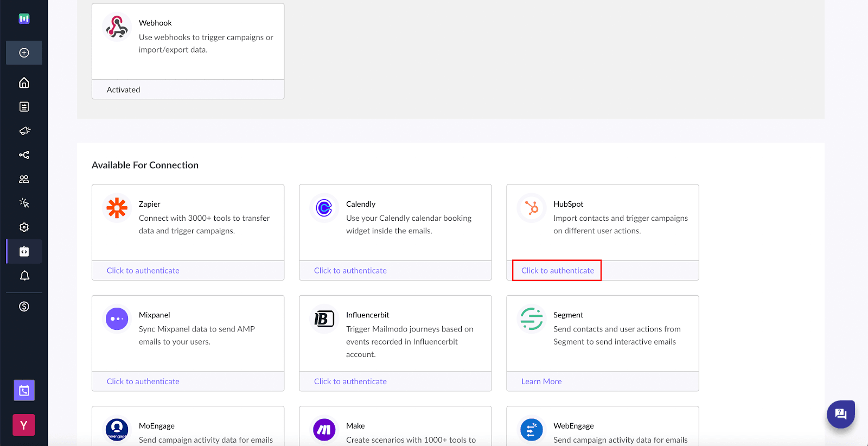Click the Zapier card title
Screen dimensions: 868x446
pos(149,204)
